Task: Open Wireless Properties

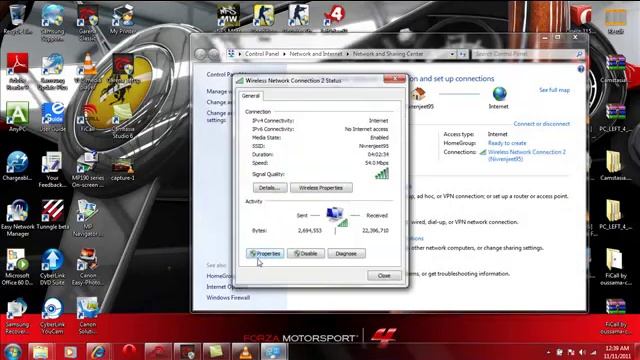Action: tap(321, 188)
